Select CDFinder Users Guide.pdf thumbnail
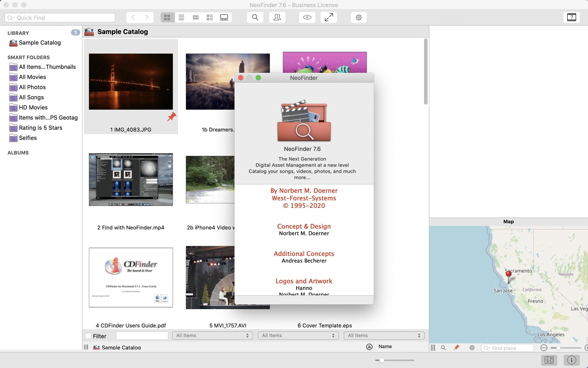 click(x=131, y=278)
